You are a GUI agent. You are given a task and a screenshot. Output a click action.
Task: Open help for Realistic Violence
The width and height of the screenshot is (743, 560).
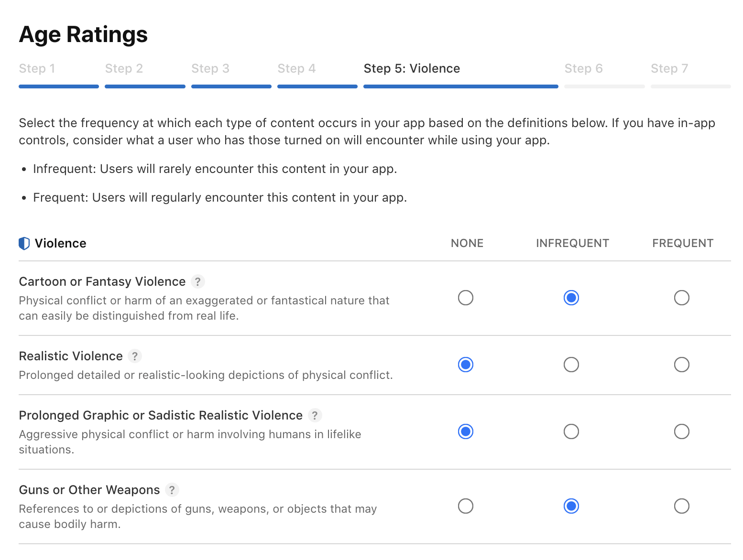[x=134, y=356]
